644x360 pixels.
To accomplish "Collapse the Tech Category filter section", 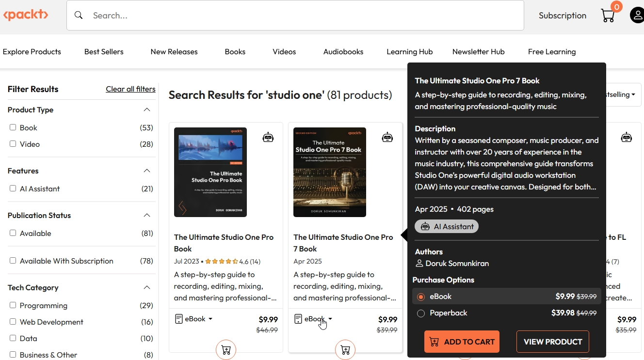I will coord(147,288).
